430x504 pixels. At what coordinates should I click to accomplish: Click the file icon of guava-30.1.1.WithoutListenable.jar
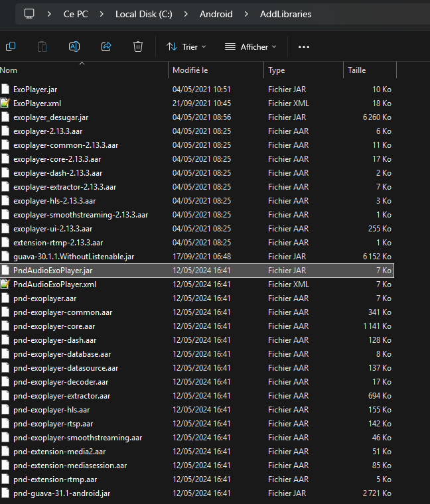click(5, 257)
